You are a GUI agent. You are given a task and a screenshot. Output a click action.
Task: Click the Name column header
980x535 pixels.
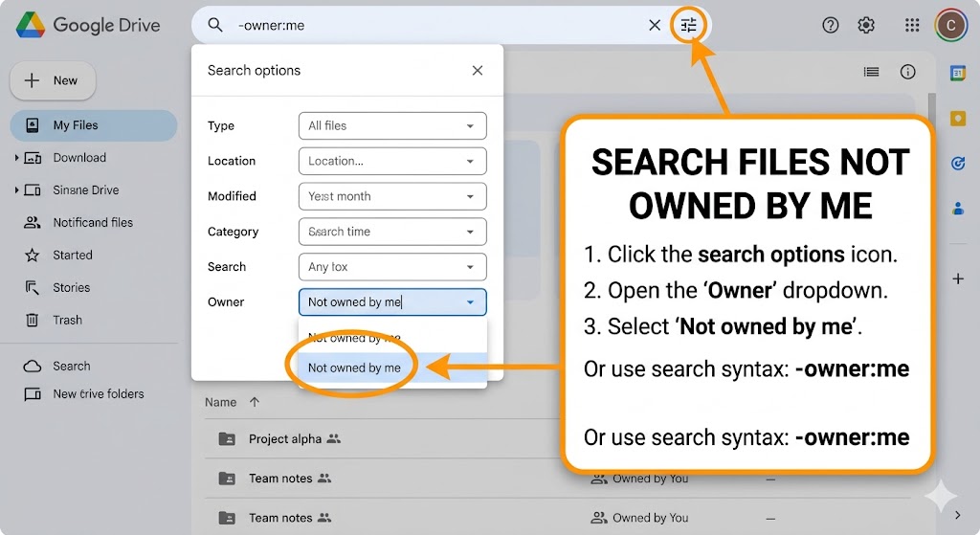221,402
